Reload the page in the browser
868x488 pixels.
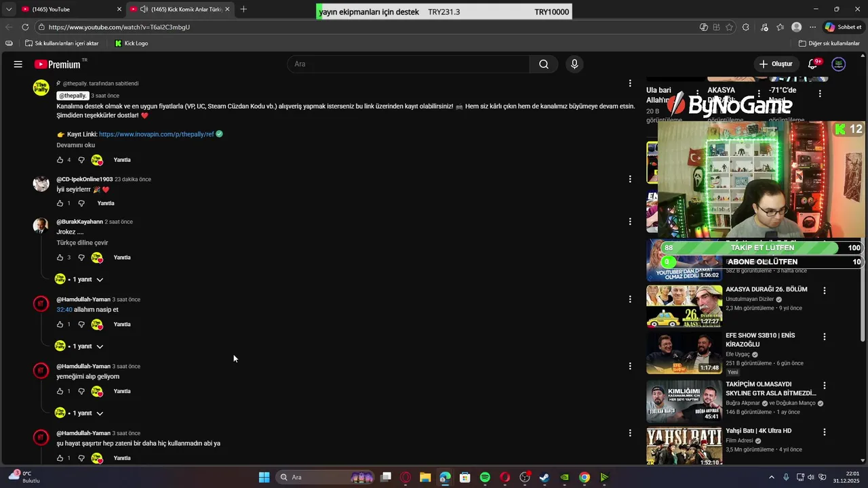point(25,27)
